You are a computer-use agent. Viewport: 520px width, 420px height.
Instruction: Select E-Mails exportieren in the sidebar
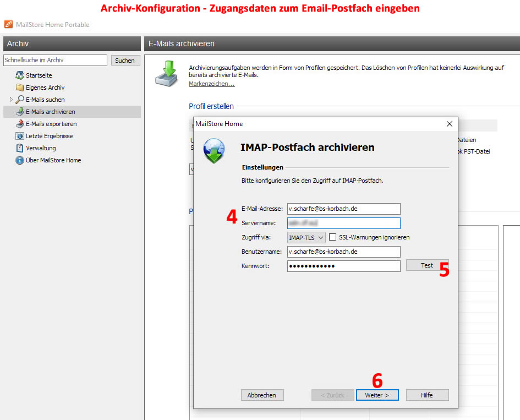[x=51, y=124]
